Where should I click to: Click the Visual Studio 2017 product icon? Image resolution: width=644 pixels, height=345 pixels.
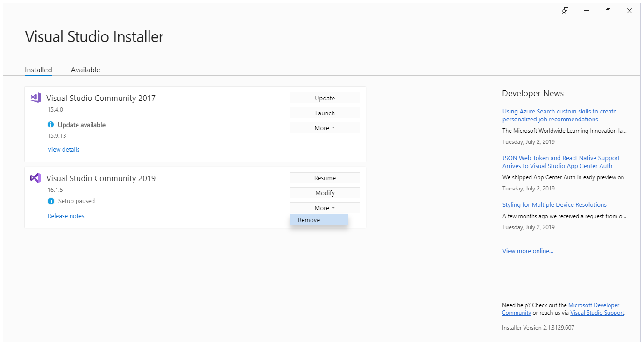35,98
